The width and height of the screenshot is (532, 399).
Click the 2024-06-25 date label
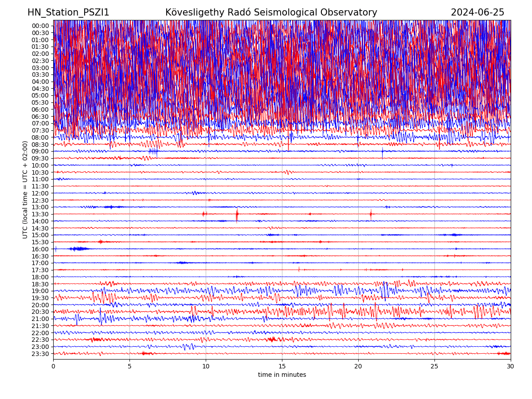(x=477, y=12)
